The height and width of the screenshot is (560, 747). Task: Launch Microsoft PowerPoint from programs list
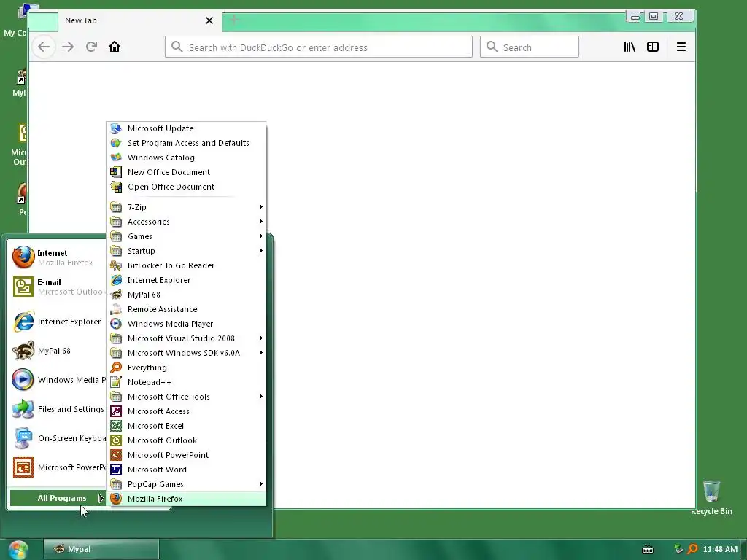pyautogui.click(x=186, y=455)
